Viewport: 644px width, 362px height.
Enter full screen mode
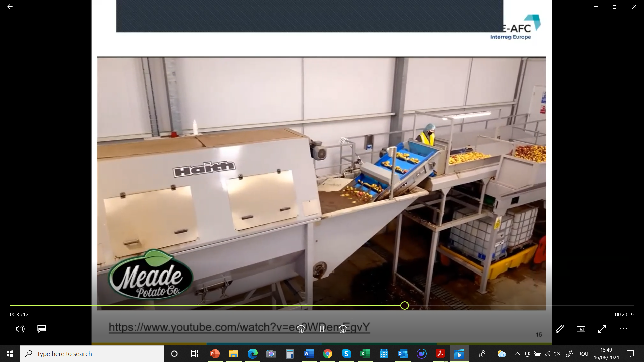point(602,329)
